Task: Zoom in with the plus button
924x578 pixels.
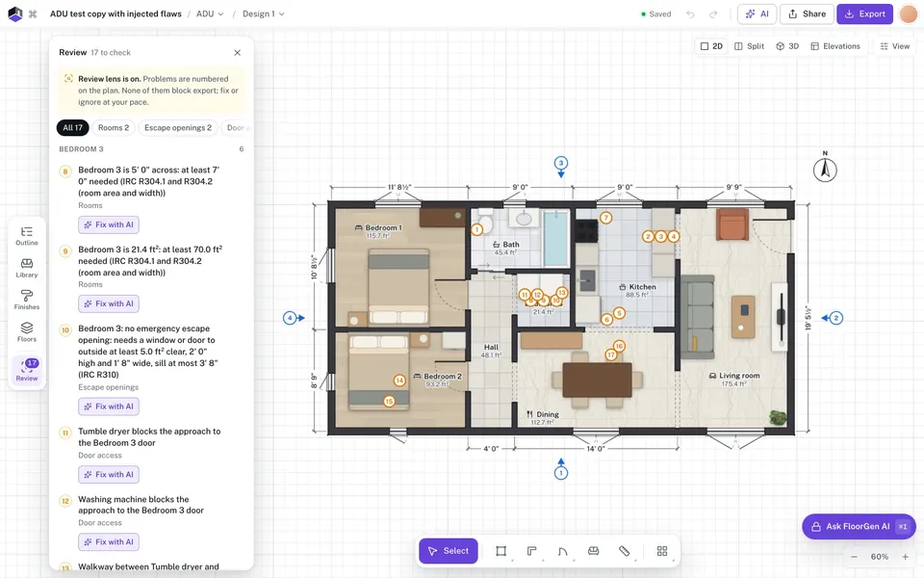Action: (905, 557)
